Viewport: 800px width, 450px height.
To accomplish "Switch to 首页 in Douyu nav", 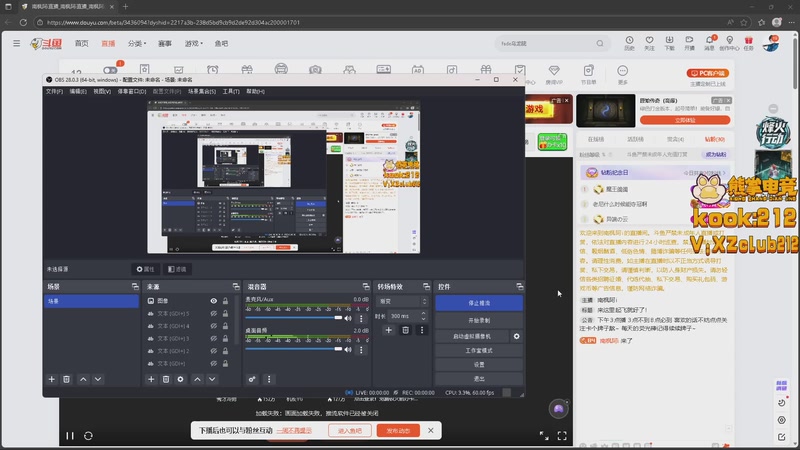I will 82,43.
